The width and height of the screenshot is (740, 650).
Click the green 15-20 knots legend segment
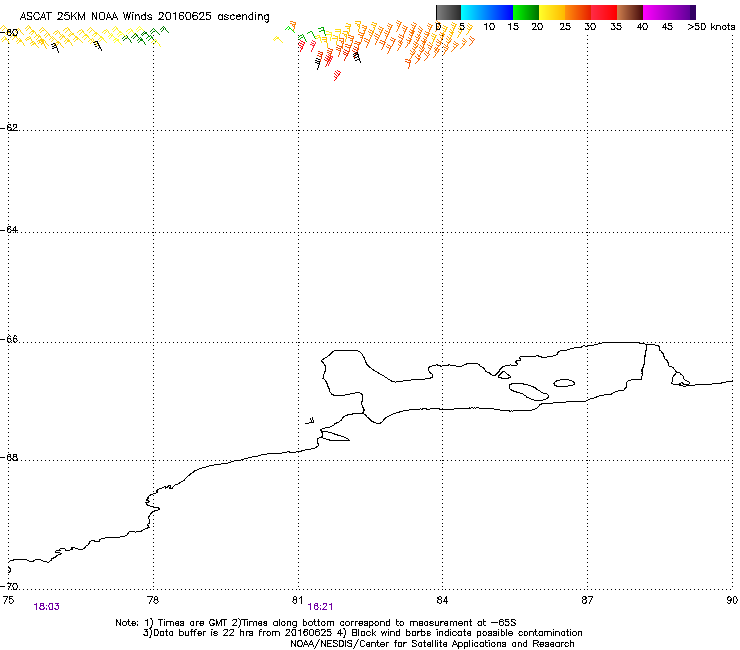tap(526, 12)
